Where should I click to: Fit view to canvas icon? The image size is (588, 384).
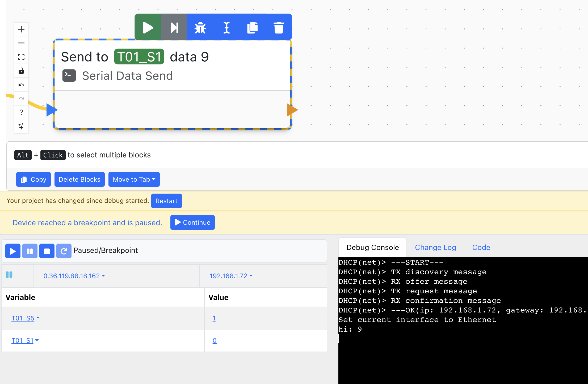click(x=21, y=57)
